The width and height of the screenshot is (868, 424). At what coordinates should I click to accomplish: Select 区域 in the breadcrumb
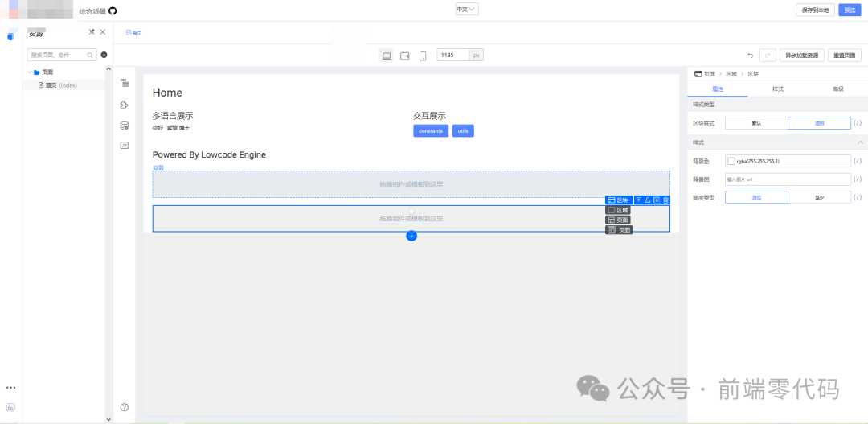731,74
